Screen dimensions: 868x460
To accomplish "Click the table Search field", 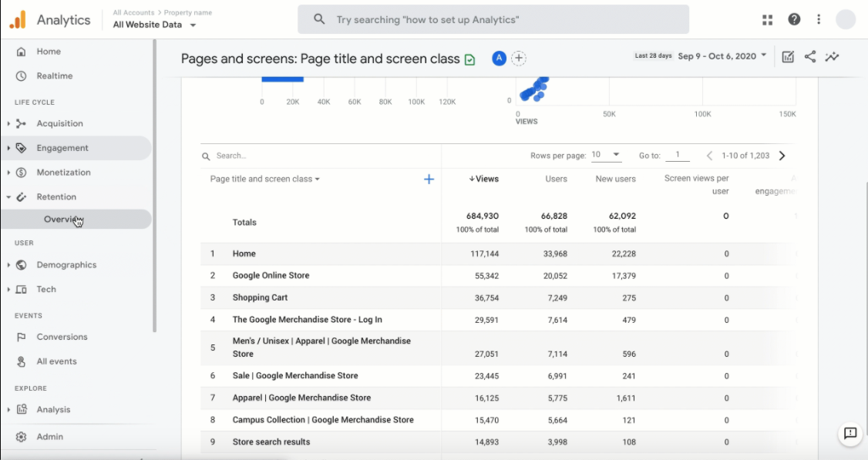I will click(x=321, y=156).
